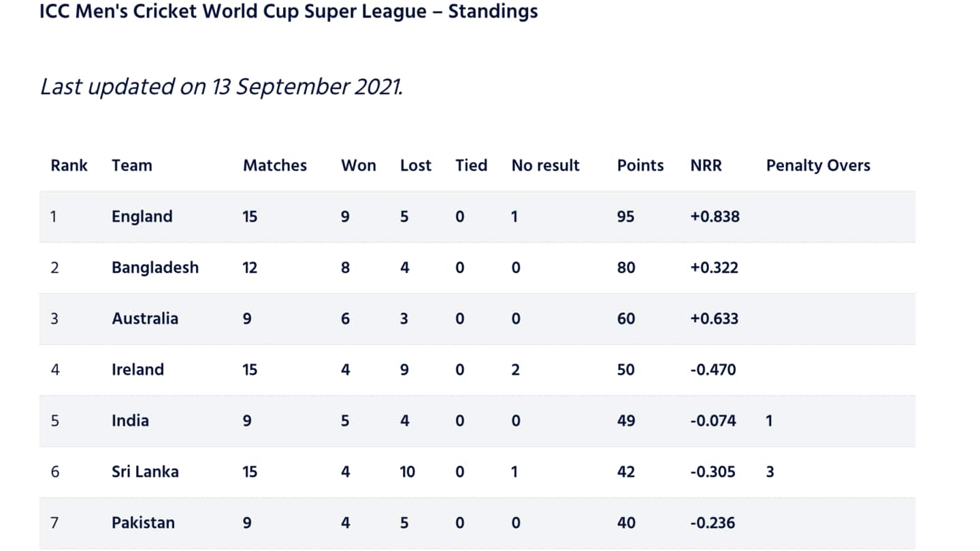Click the Rank column header

click(69, 165)
